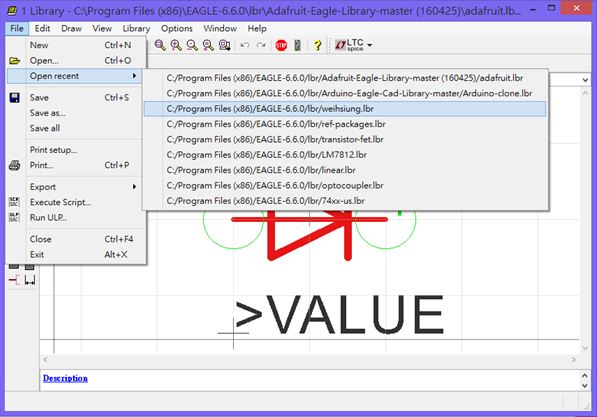The width and height of the screenshot is (597, 417).
Task: Click the ULP icon beside Run ULP
Action: (x=14, y=217)
